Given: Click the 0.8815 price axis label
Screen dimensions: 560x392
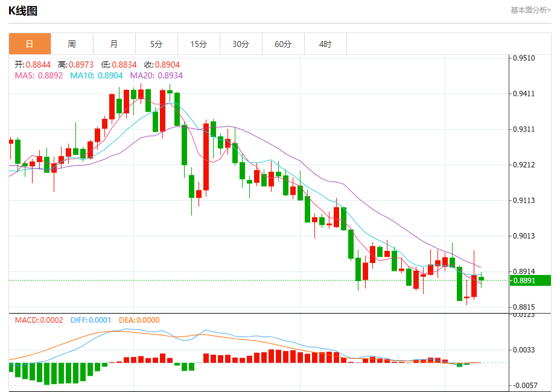Looking at the screenshot, I should [x=524, y=307].
